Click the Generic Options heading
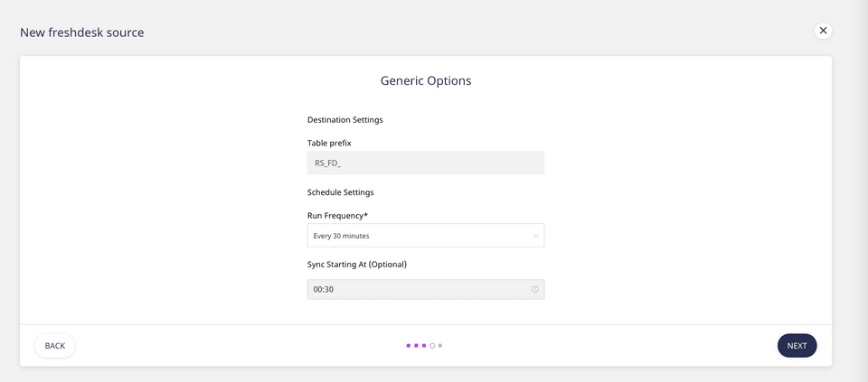Image resolution: width=868 pixels, height=382 pixels. click(x=425, y=80)
